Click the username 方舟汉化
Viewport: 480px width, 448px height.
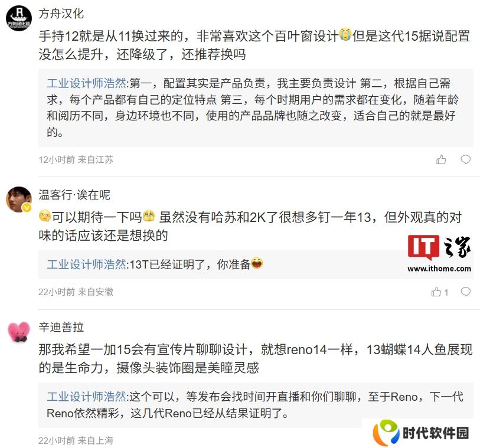[x=61, y=14]
